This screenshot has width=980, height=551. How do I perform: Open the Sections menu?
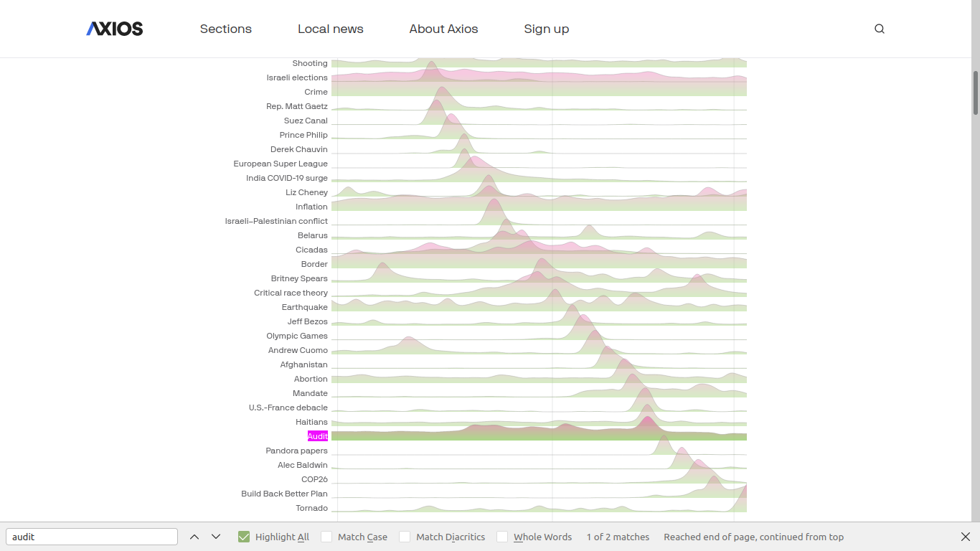coord(226,29)
